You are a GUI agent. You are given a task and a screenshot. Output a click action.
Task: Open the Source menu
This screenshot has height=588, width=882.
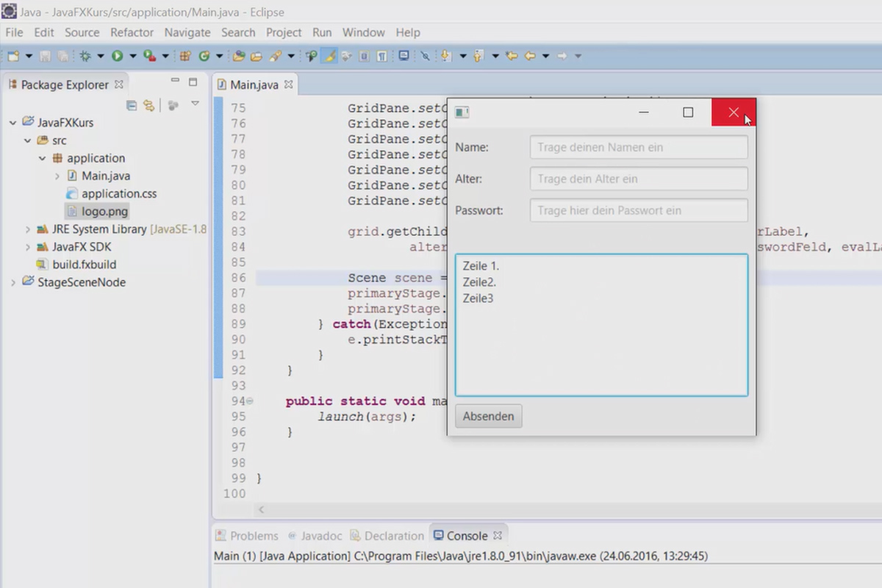[82, 32]
